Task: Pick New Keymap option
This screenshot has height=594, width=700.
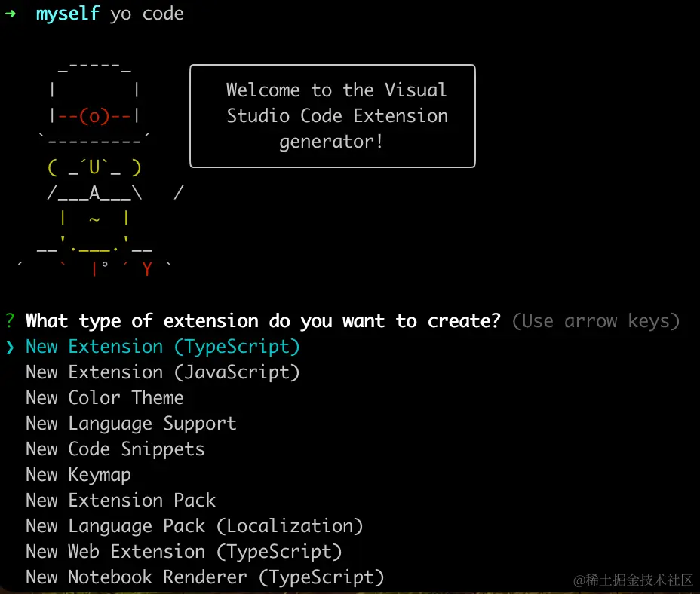Action: click(x=78, y=475)
